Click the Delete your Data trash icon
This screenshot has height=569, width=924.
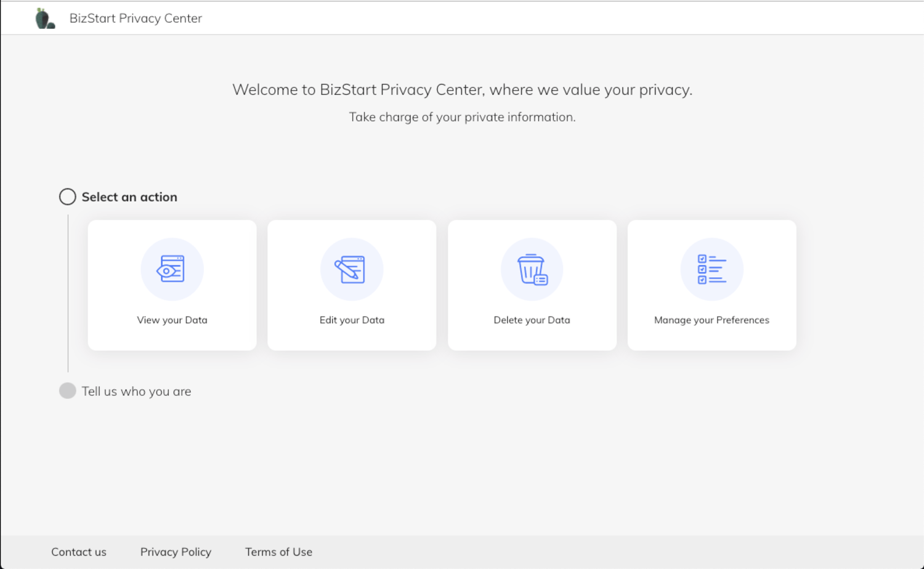532,269
